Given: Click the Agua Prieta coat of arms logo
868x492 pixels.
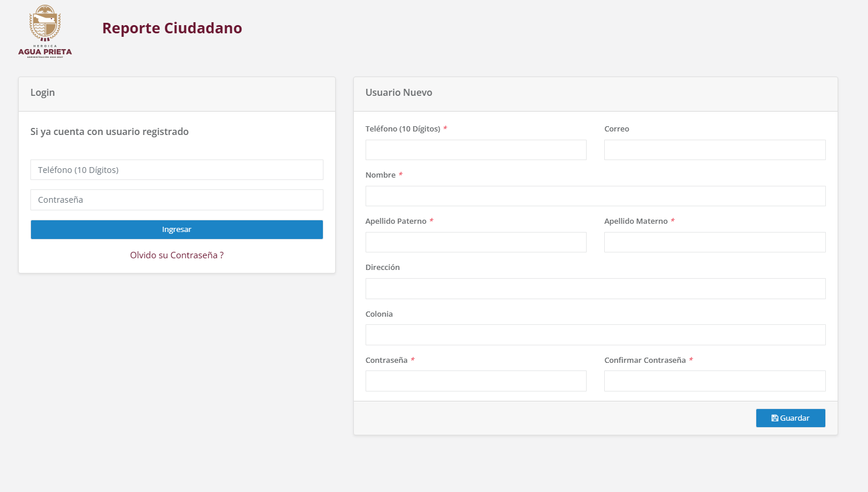Looking at the screenshot, I should 45,31.
